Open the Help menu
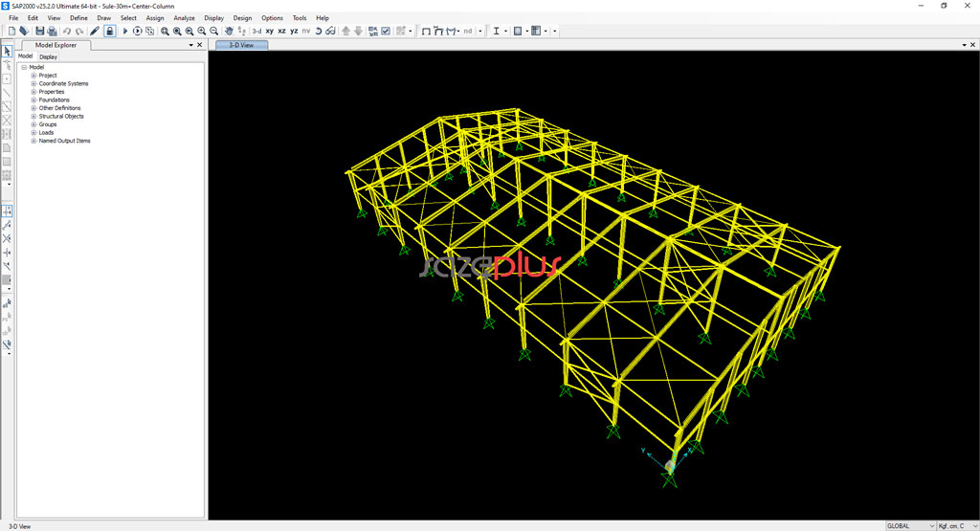Image resolution: width=980 pixels, height=531 pixels. (x=323, y=18)
